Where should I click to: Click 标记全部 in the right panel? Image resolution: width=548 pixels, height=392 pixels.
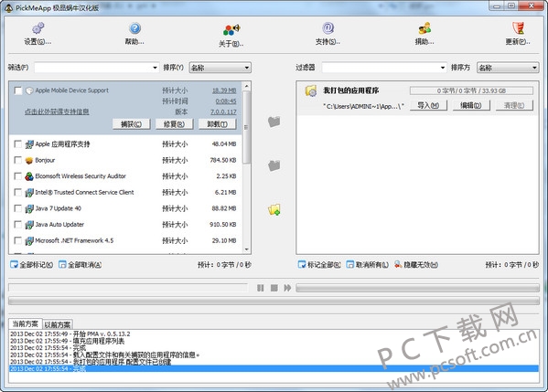[319, 265]
